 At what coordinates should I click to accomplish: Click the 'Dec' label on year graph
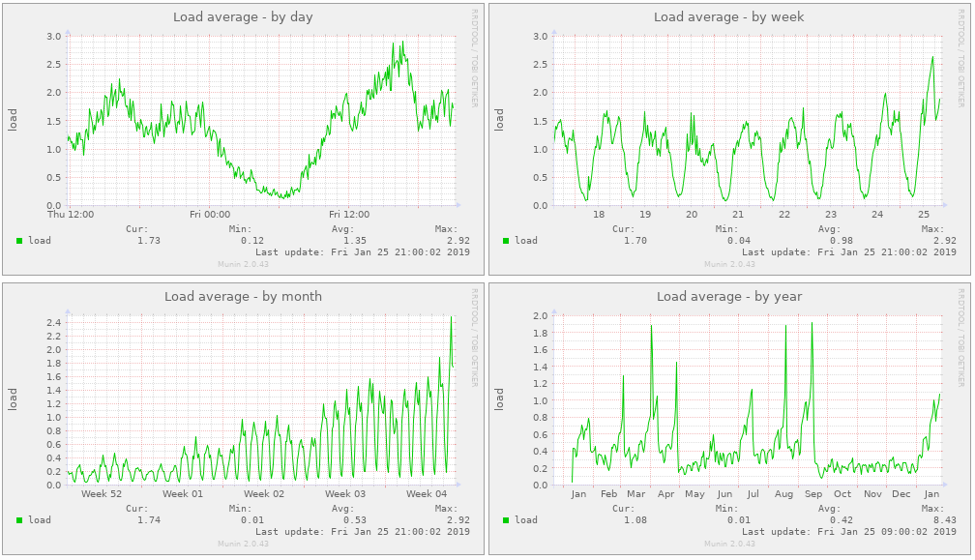point(901,494)
